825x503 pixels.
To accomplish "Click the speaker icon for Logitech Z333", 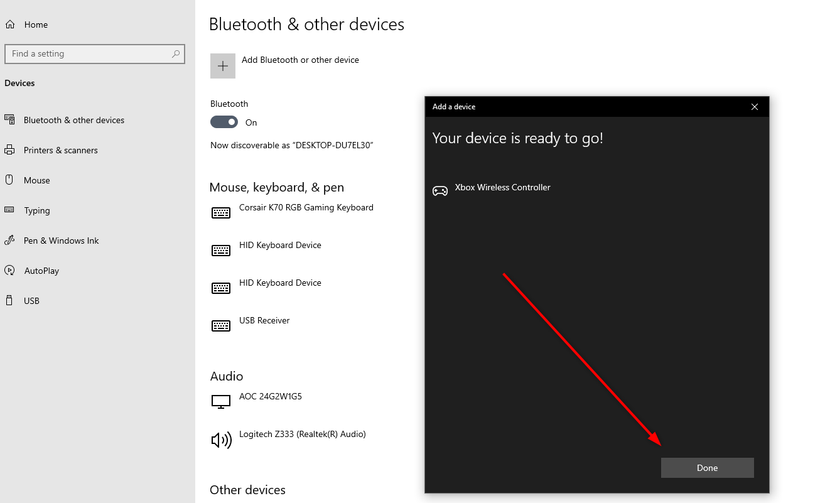I will click(x=221, y=439).
